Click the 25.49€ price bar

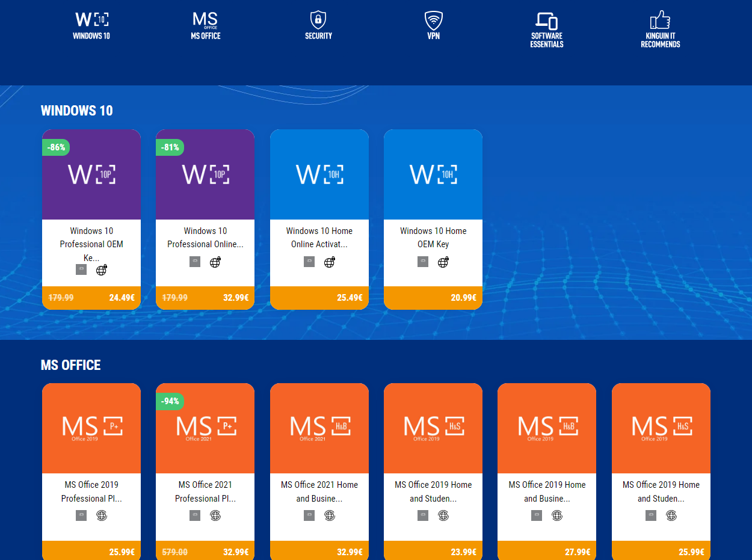[319, 298]
